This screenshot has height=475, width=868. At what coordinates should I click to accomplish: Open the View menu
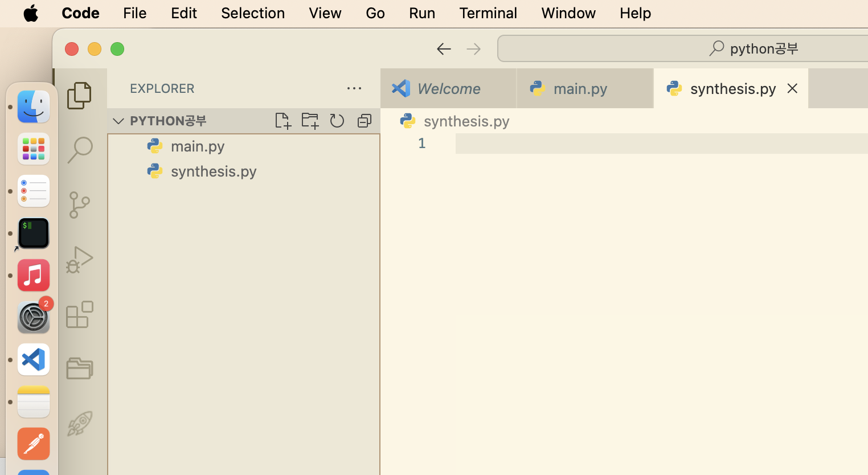tap(325, 13)
